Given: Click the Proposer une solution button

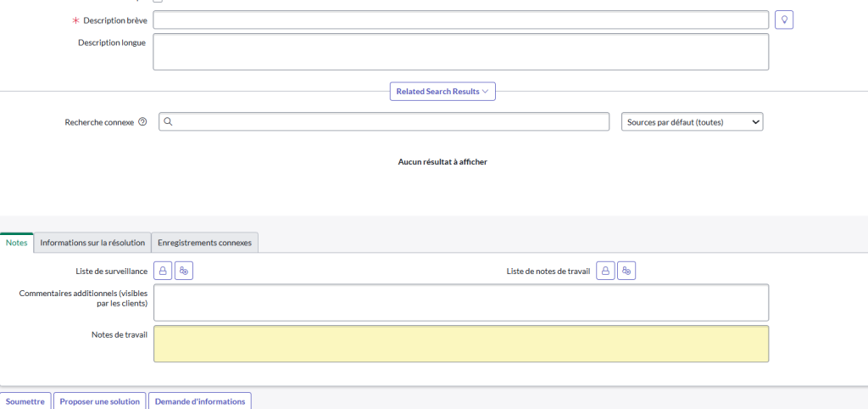Looking at the screenshot, I should [100, 401].
